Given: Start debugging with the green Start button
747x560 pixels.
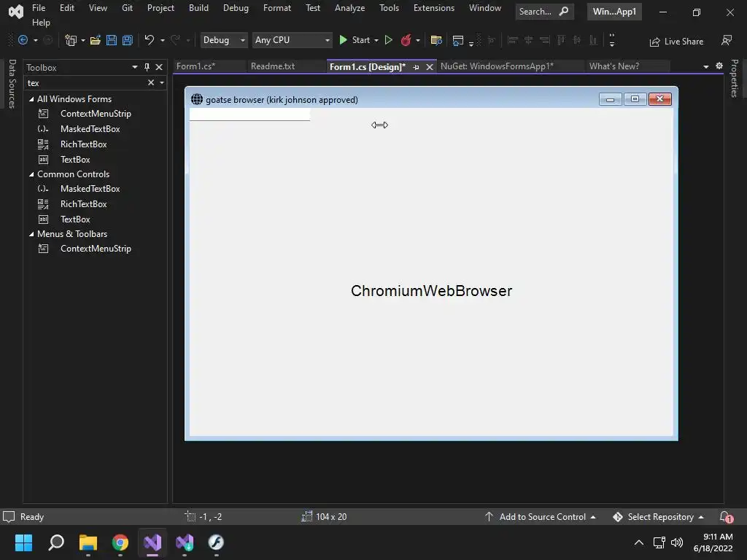Looking at the screenshot, I should 355,40.
